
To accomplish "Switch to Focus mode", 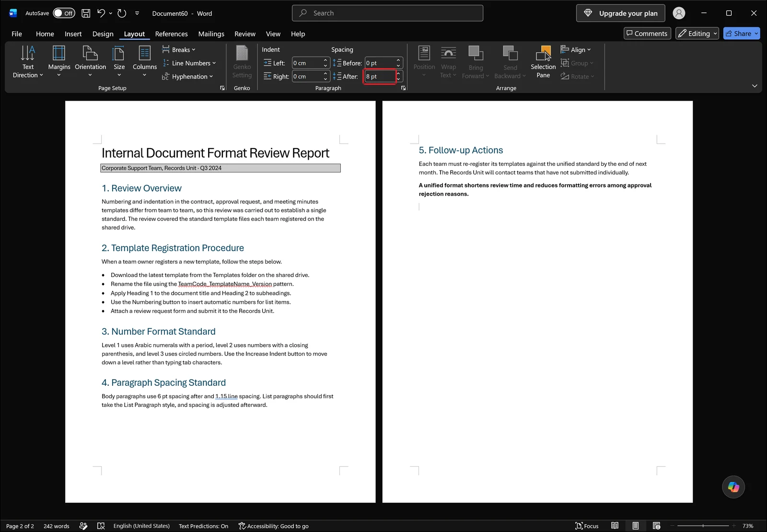I will [x=587, y=526].
